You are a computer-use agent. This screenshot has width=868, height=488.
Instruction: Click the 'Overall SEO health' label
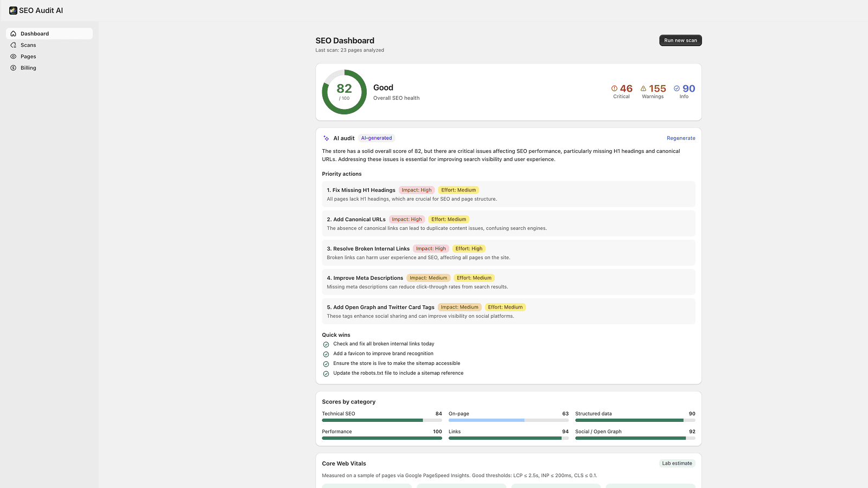tap(397, 98)
